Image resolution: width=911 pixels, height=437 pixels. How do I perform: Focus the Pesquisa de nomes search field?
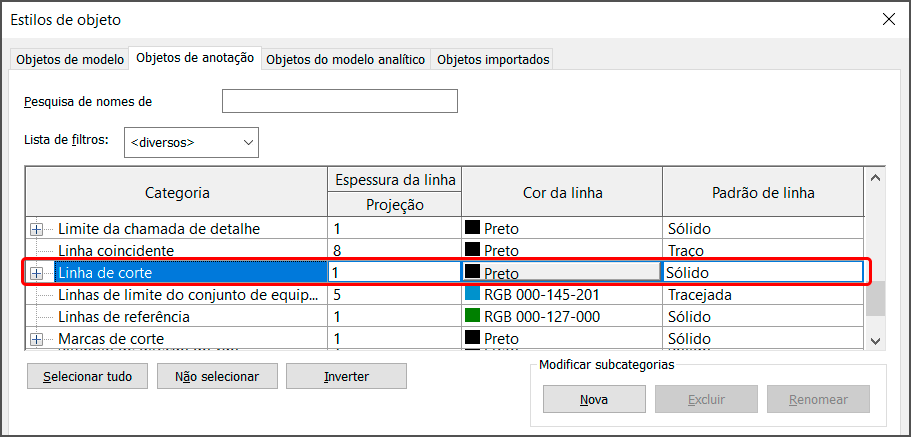coord(339,101)
